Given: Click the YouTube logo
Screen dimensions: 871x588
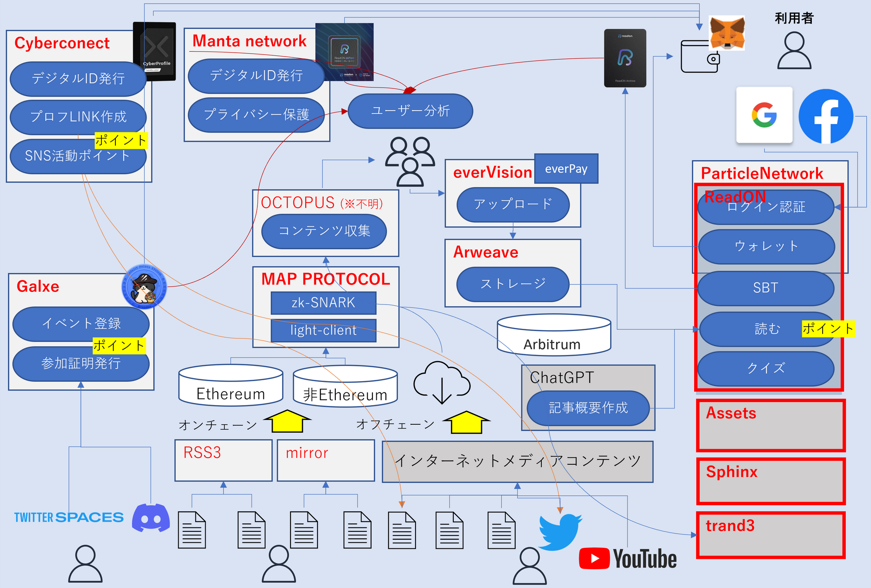Looking at the screenshot, I should click(628, 559).
